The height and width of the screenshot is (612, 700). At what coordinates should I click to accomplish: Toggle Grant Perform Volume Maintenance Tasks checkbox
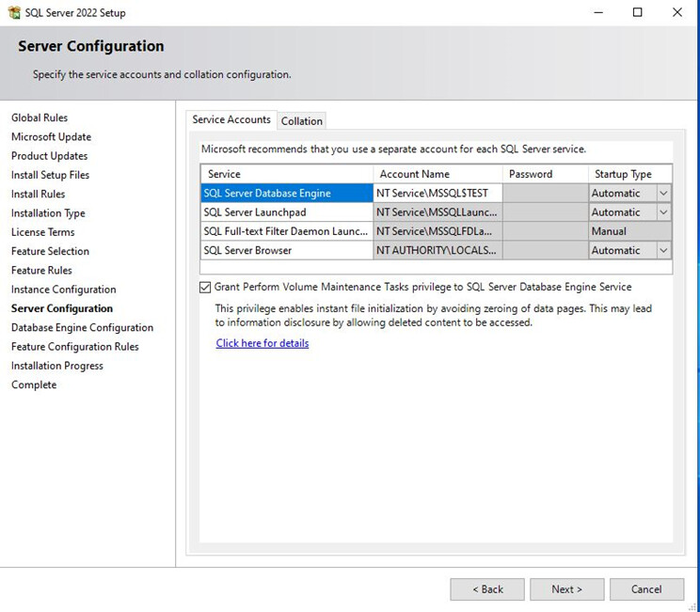coord(205,288)
